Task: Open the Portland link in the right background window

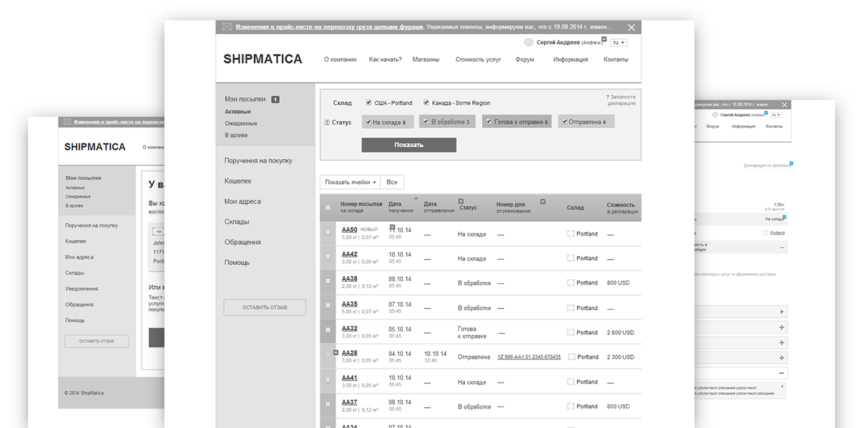Action: pos(777,233)
